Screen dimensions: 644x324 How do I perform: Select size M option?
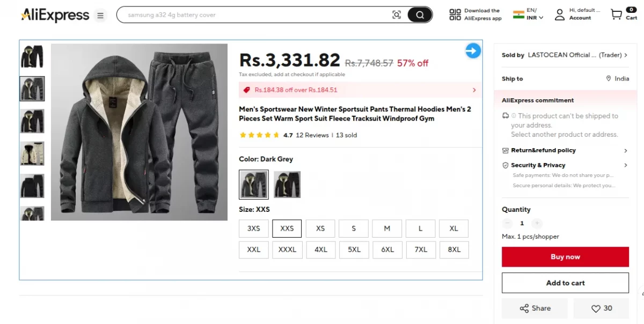(x=387, y=229)
